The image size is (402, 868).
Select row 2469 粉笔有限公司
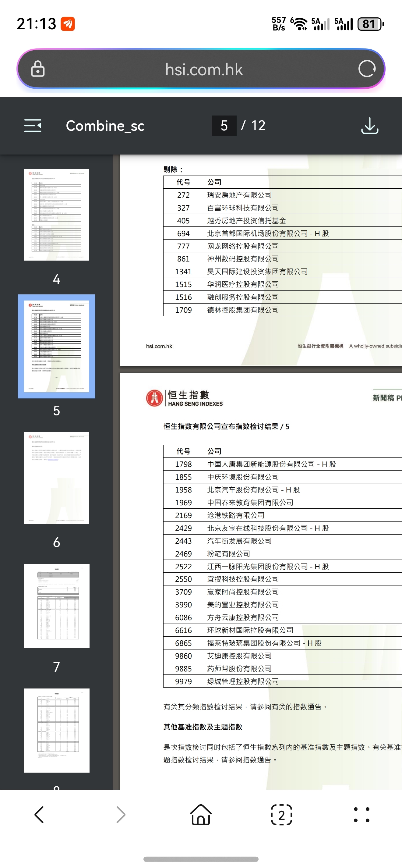pos(283,553)
